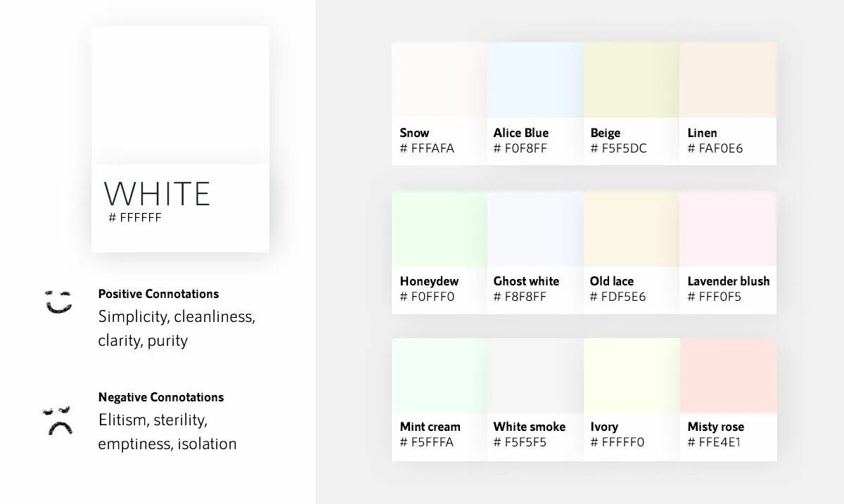Screen dimensions: 844x504
Task: Click the Positive Connotations heading
Action: click(158, 294)
